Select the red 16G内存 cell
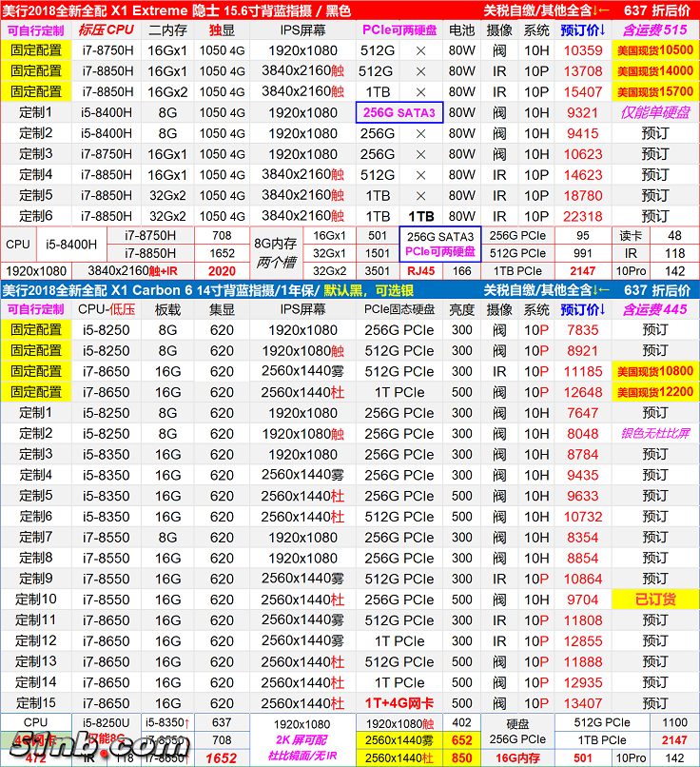The height and width of the screenshot is (767, 700). [516, 758]
